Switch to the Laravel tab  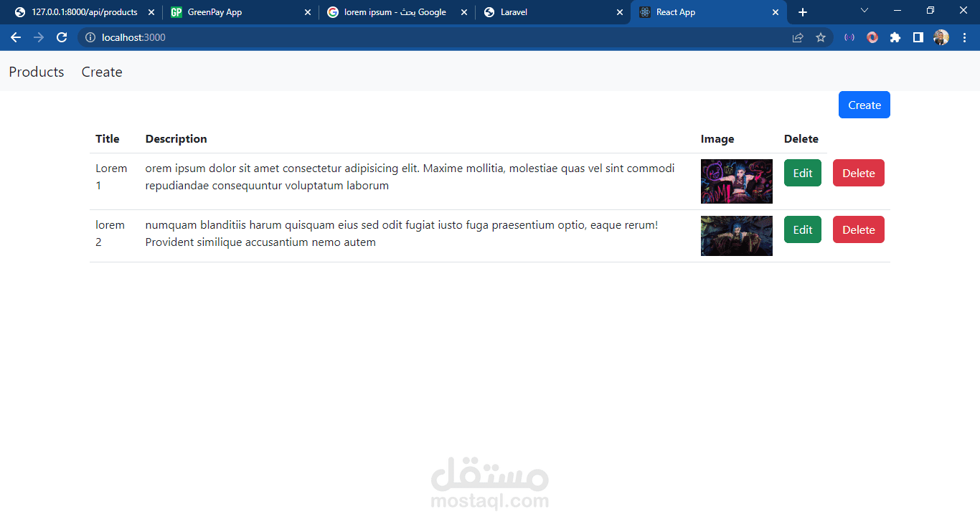[552, 12]
